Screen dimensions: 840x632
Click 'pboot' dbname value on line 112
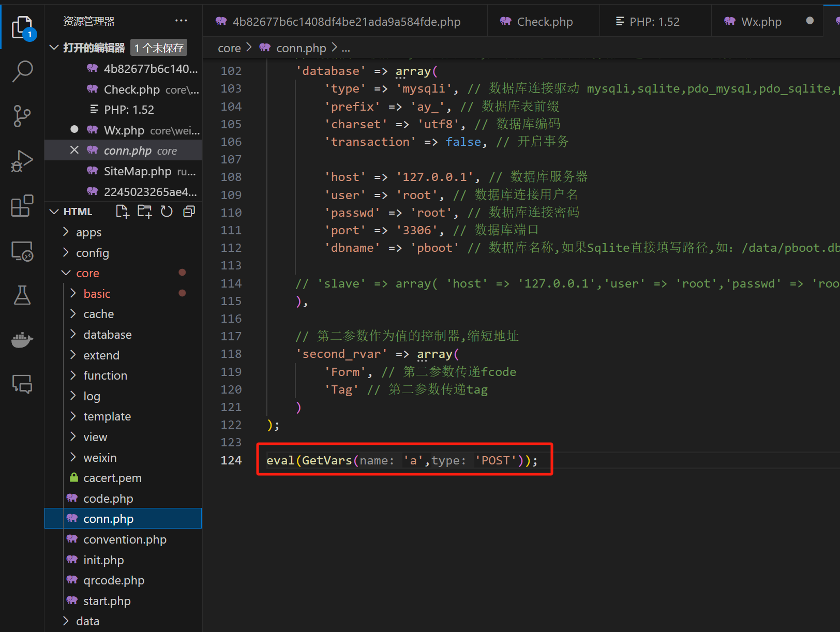(434, 248)
